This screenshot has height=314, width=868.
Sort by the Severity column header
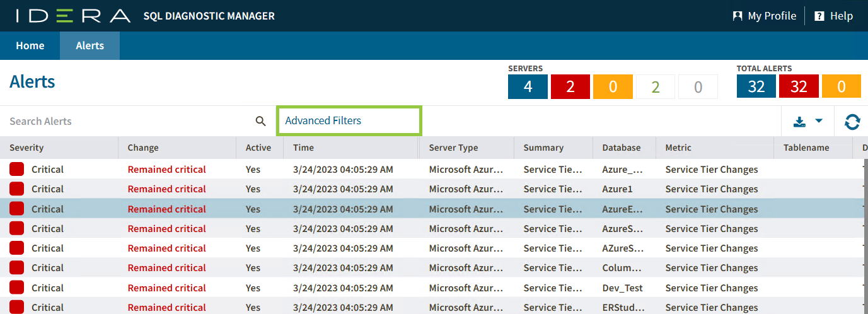[x=26, y=148]
